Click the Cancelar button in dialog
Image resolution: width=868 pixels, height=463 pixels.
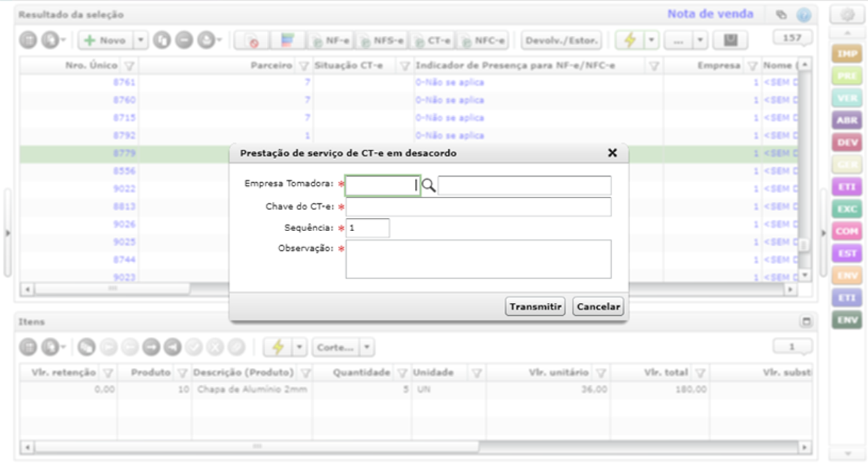click(598, 306)
